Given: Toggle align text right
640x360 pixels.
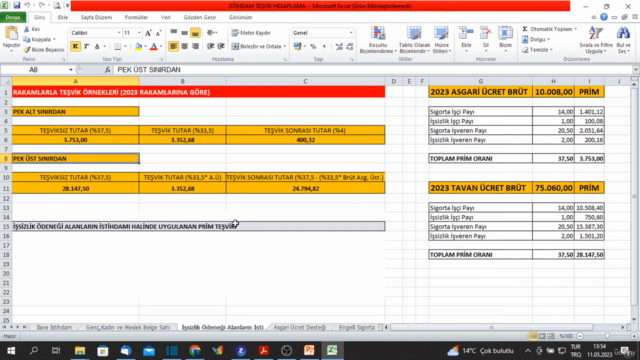Looking at the screenshot, I should (195, 47).
